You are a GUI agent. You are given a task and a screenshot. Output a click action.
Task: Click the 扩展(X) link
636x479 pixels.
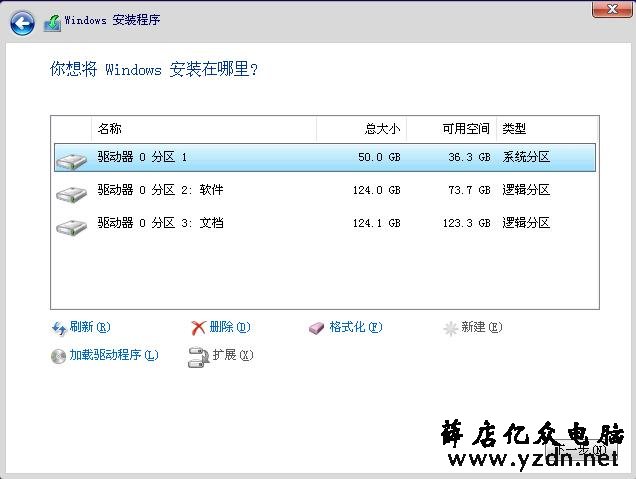(x=233, y=355)
